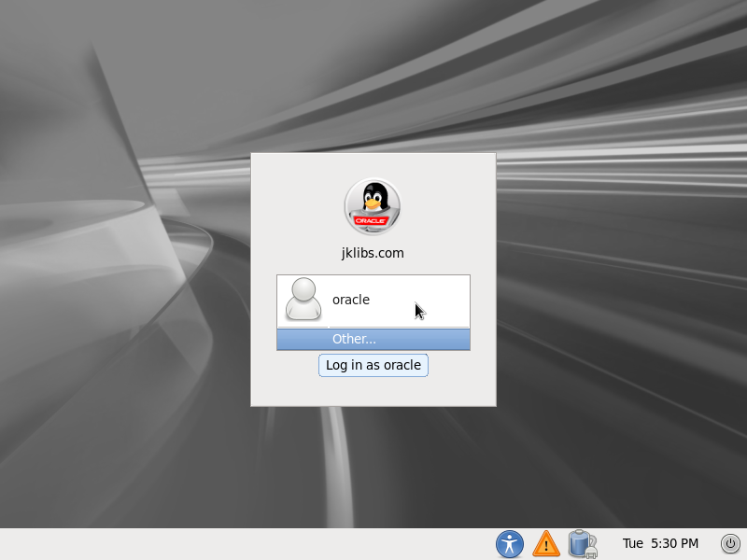Open the battery power status icon
747x560 pixels.
pos(581,543)
